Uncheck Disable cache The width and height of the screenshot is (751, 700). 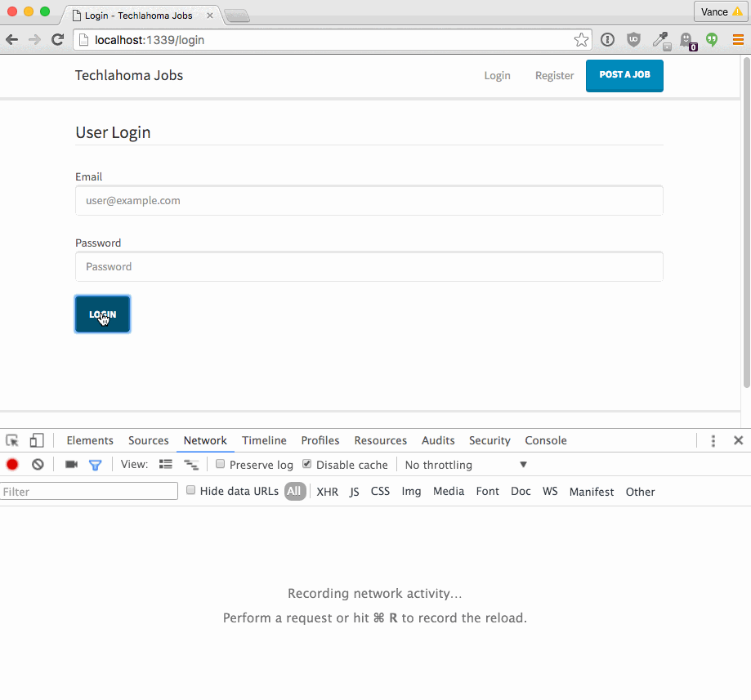tap(306, 464)
